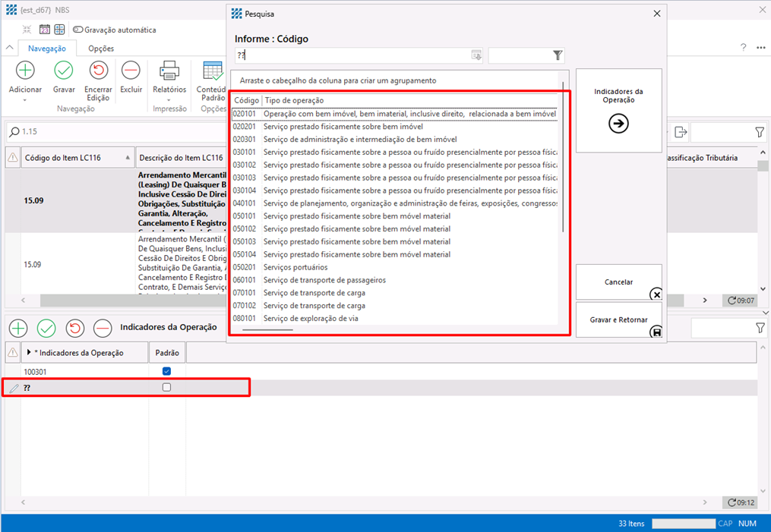Open the calendar icon in quick toolbar

coord(45,30)
